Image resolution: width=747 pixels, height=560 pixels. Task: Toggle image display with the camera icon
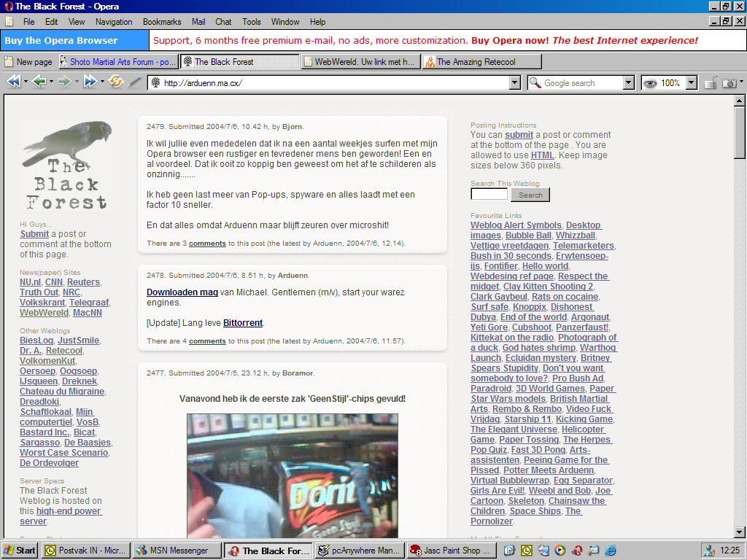tap(729, 83)
